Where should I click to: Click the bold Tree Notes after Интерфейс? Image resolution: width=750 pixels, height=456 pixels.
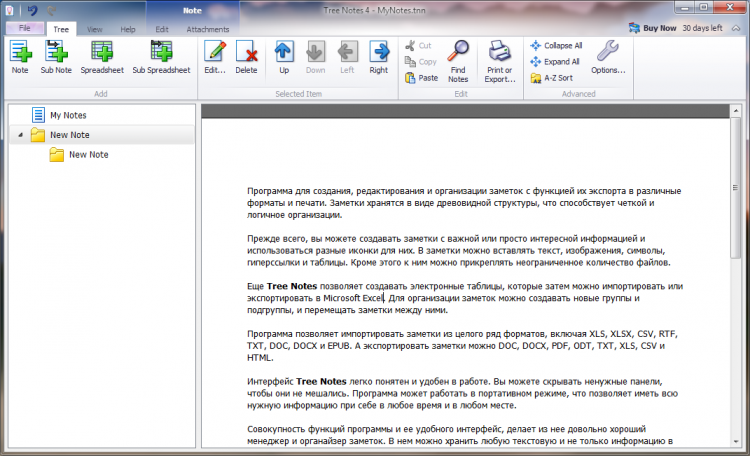coord(321,381)
